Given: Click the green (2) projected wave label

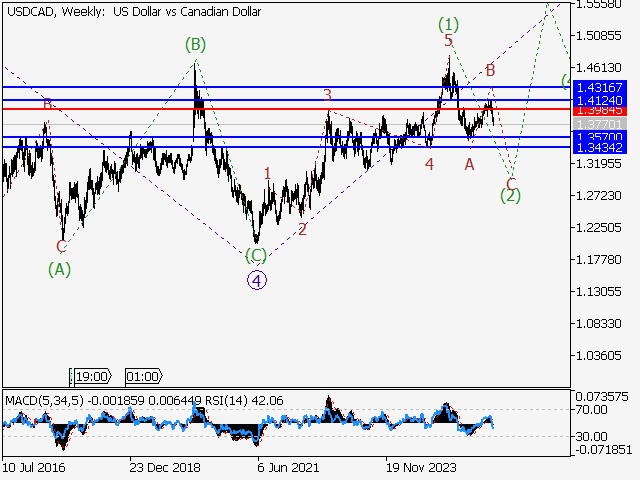Looking at the screenshot, I should [511, 195].
